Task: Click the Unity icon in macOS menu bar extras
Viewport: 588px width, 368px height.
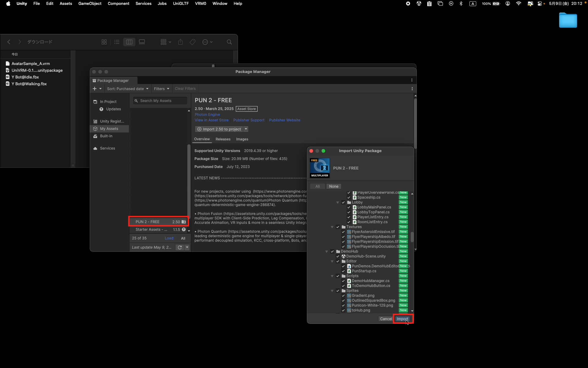Action: tap(419, 4)
